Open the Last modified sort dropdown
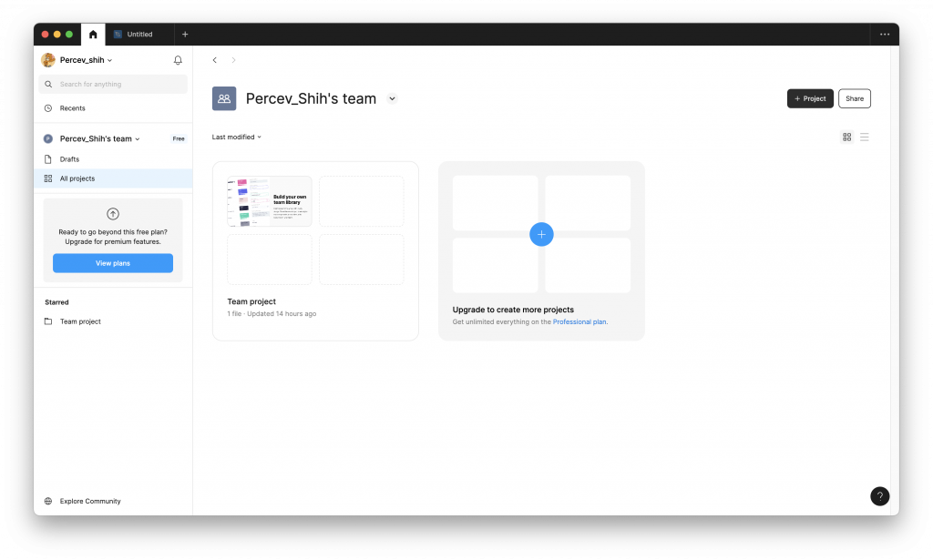This screenshot has width=933, height=560. point(236,137)
